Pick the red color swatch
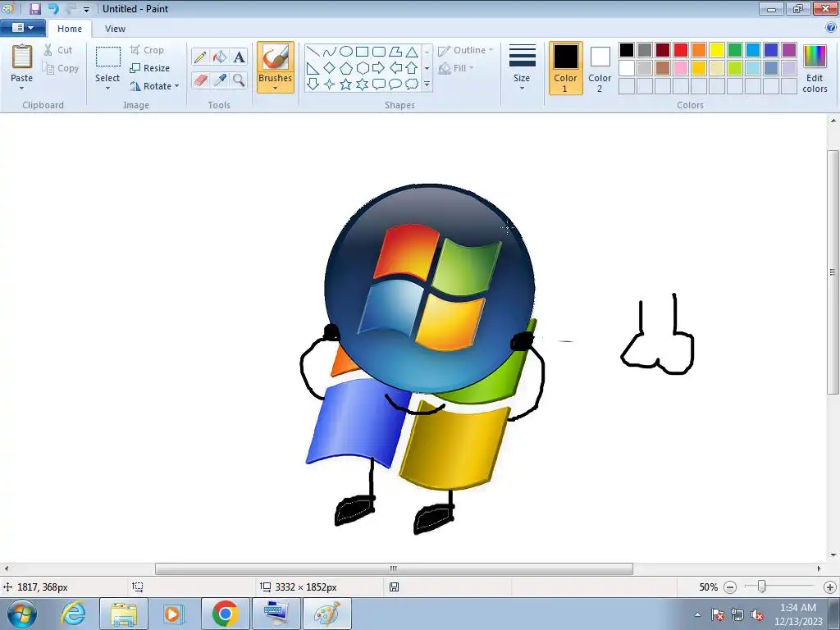Viewport: 840px width, 630px height. coord(681,50)
